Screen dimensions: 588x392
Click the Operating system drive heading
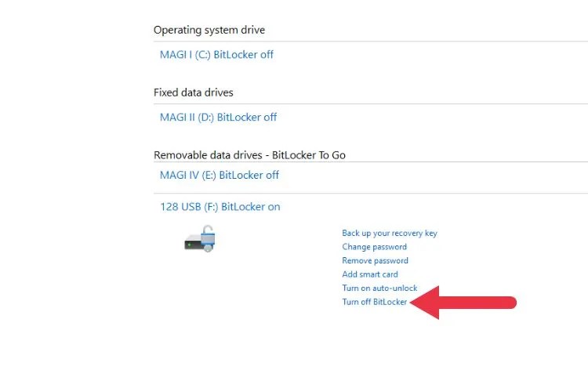point(209,30)
